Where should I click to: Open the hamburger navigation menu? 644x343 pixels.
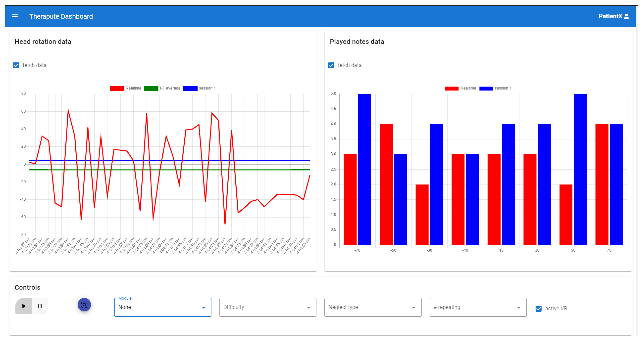[x=15, y=16]
